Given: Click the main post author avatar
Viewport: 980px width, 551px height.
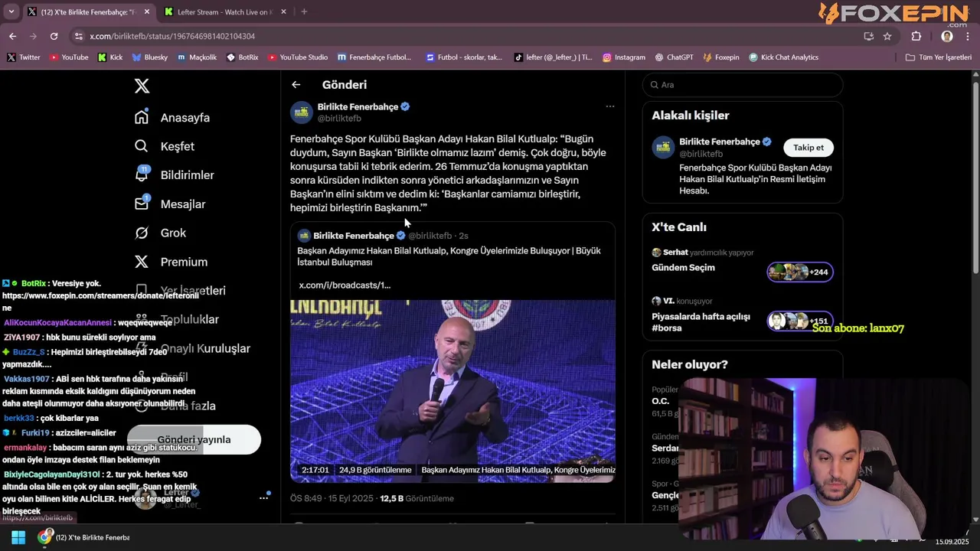Looking at the screenshot, I should tap(302, 112).
